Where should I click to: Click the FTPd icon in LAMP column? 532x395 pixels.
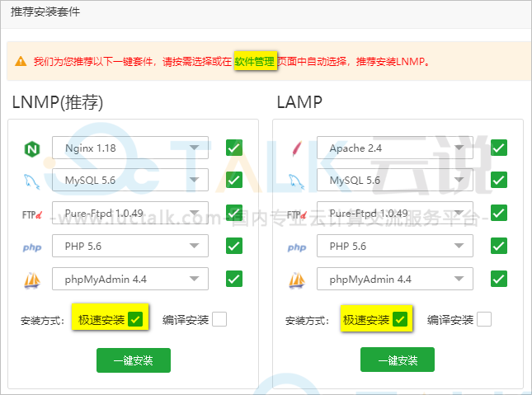point(297,214)
